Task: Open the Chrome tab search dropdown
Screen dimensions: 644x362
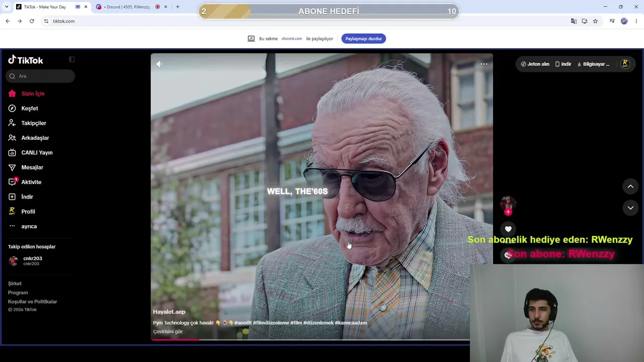Action: (7, 7)
